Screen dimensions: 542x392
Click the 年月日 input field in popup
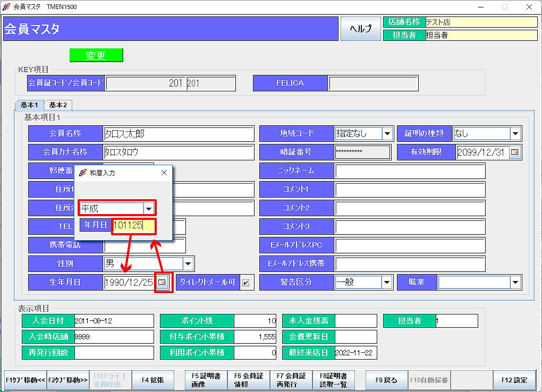pos(133,225)
